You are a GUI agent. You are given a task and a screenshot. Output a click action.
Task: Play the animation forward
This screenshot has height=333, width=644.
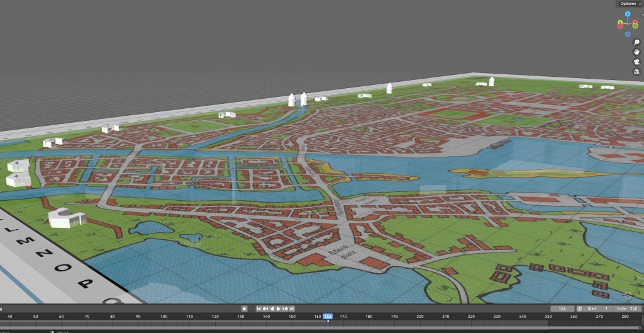[279, 308]
